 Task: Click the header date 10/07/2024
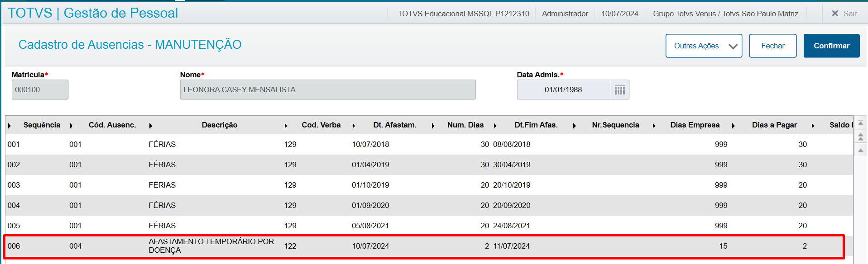[619, 14]
